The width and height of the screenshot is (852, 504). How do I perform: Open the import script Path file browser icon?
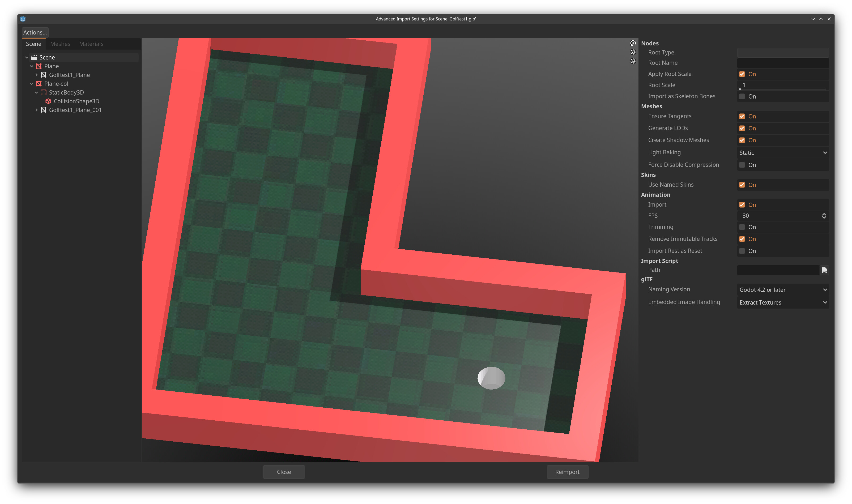click(x=824, y=270)
